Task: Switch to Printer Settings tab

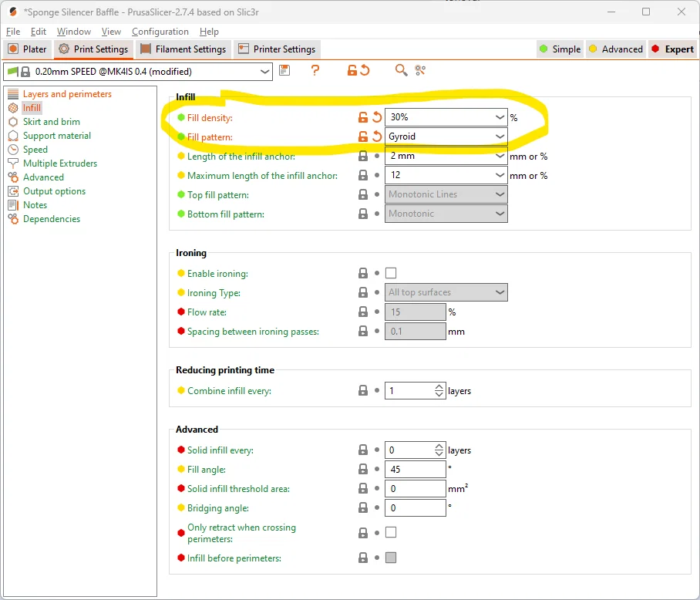Action: click(x=277, y=49)
